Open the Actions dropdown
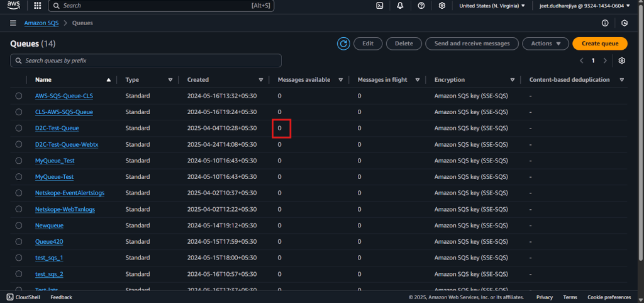Viewport: 644px width, 303px height. tap(545, 43)
